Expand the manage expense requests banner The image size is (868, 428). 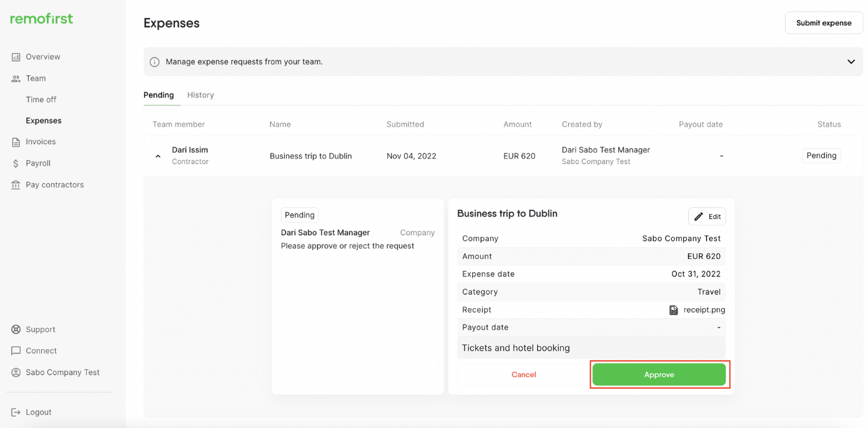[x=851, y=62]
